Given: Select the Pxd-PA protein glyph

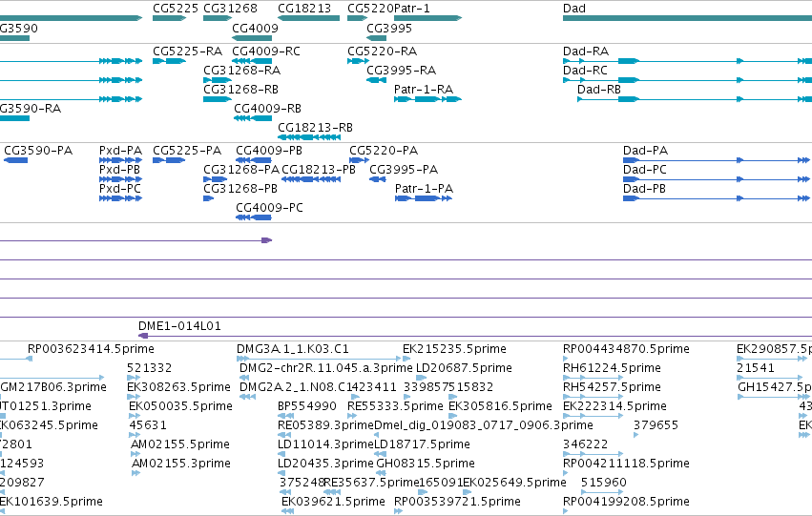Looking at the screenshot, I should coord(120,160).
